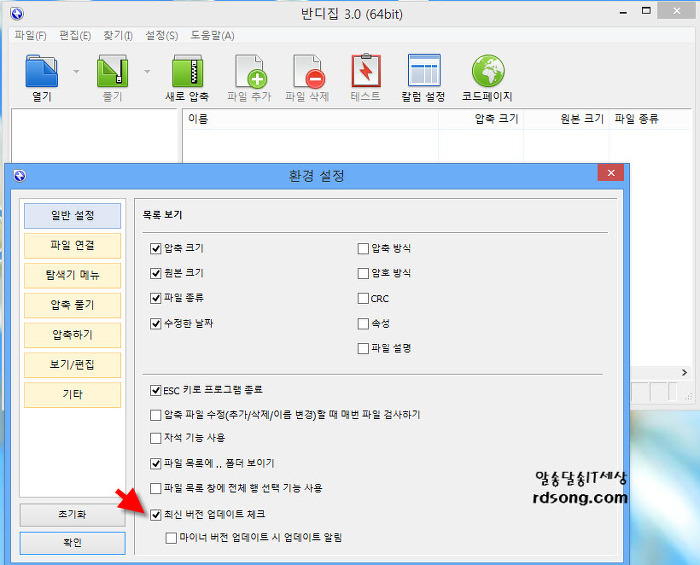Click the 코드페이지 (Codepage) globe icon
700x565 pixels.
[x=487, y=72]
